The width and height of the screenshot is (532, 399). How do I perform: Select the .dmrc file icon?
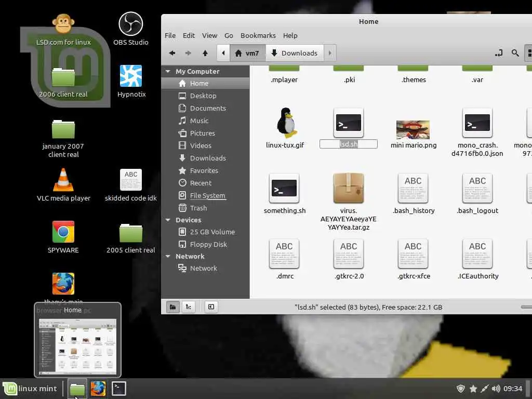coord(284,254)
